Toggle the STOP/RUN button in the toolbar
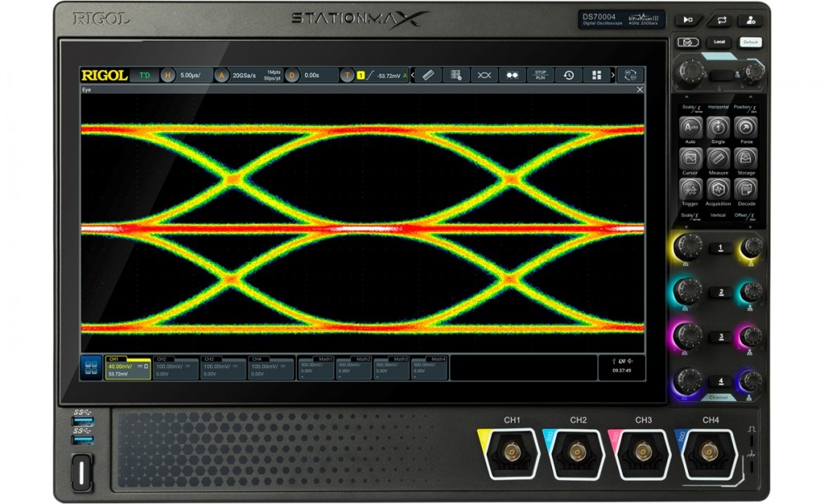The height and width of the screenshot is (504, 824). click(x=541, y=76)
